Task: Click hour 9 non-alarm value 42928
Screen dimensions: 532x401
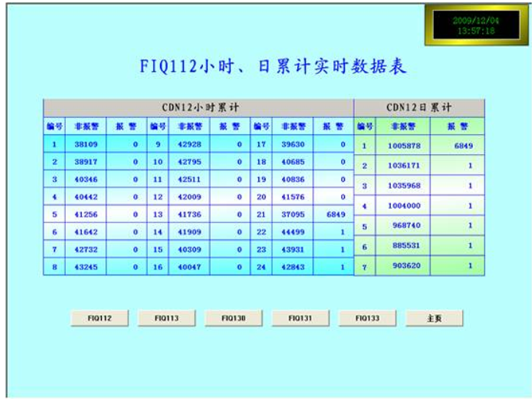Action: pos(189,144)
